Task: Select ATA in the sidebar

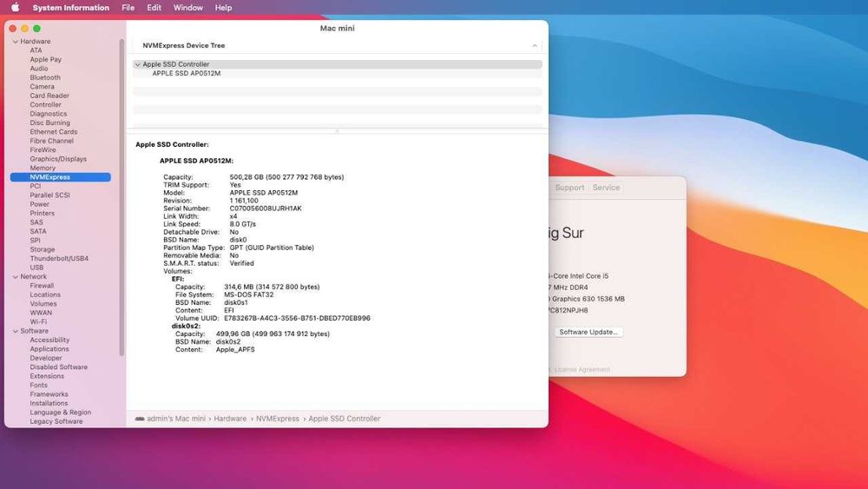Action: 36,50
